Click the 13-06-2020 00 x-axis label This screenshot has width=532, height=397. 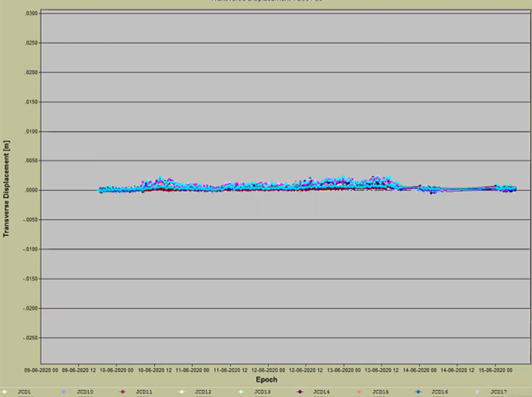[x=344, y=370]
